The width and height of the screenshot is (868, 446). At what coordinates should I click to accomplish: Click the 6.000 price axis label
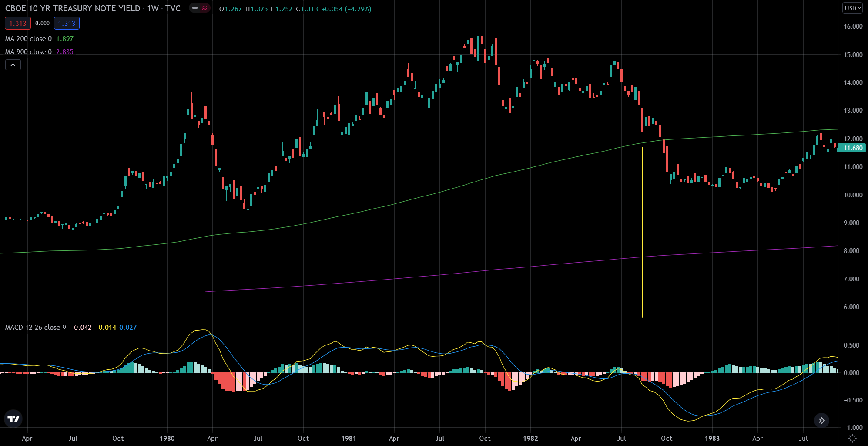(x=851, y=307)
